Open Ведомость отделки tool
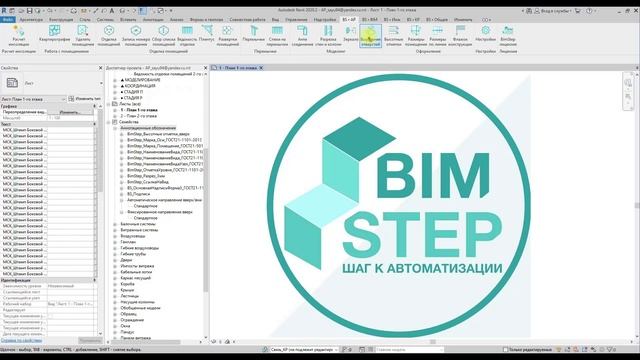 click(187, 36)
